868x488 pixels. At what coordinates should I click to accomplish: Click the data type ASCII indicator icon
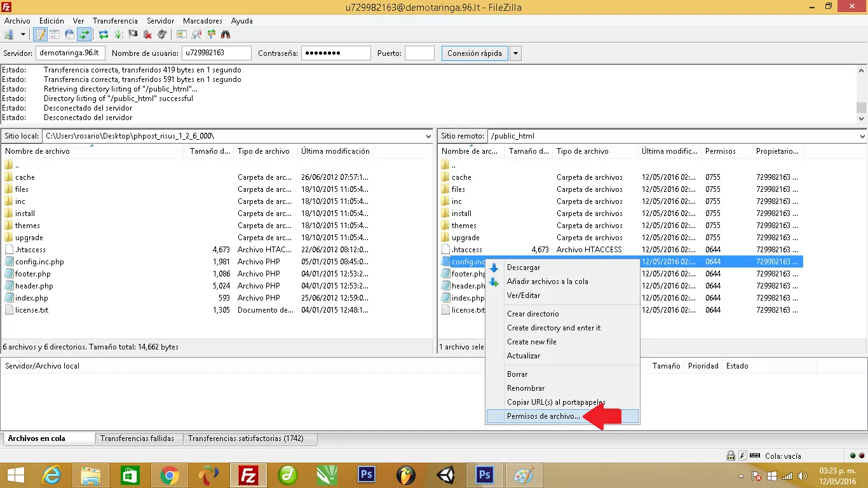point(743,456)
